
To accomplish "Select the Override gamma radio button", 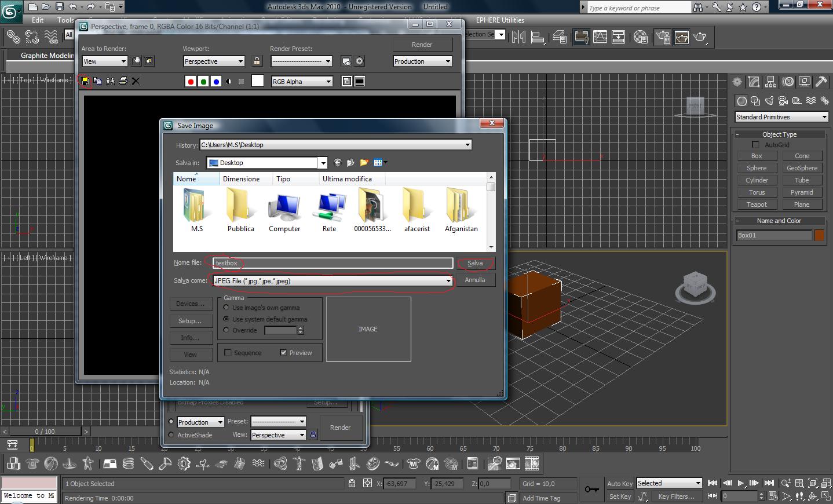I will 226,330.
